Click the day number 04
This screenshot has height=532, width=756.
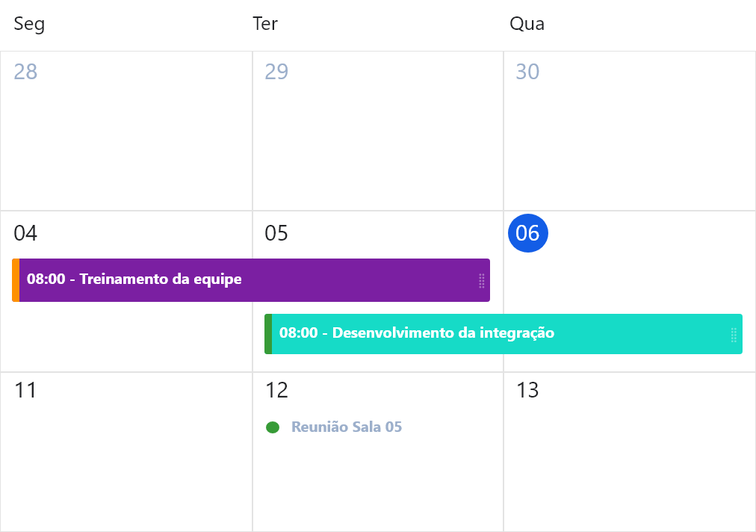coord(25,233)
